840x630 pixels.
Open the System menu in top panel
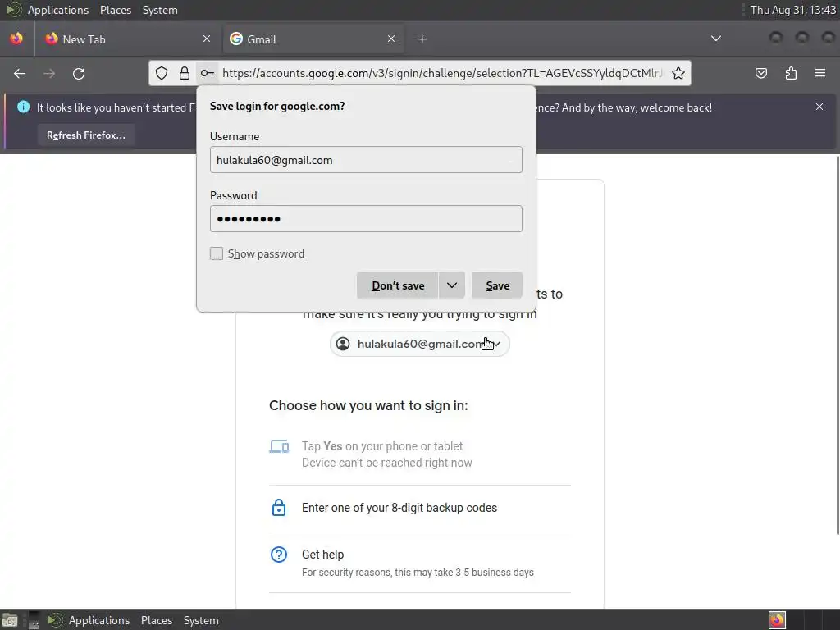tap(160, 10)
